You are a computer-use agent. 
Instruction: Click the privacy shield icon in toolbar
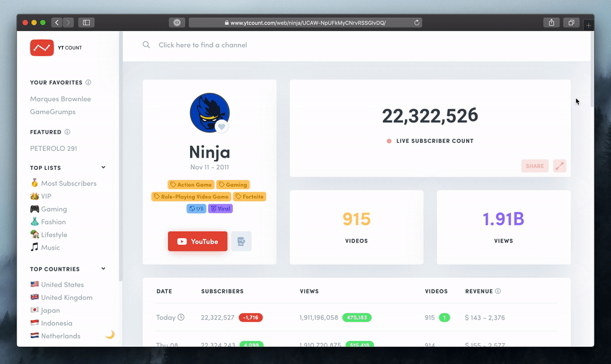click(x=177, y=23)
